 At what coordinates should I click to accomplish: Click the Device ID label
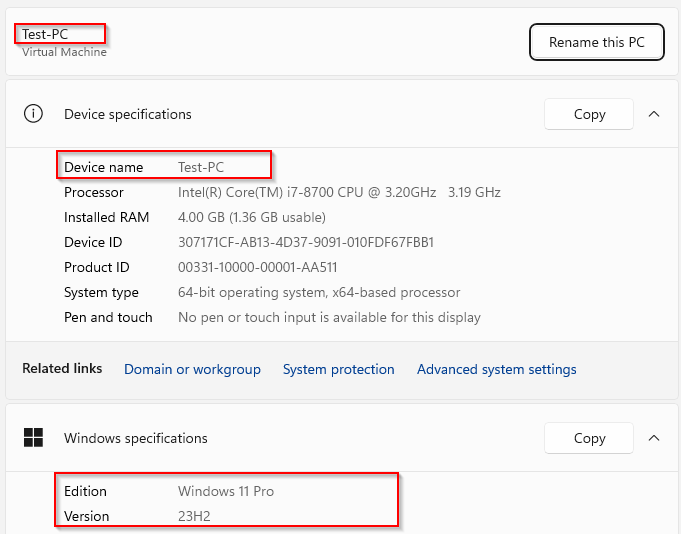pos(93,242)
